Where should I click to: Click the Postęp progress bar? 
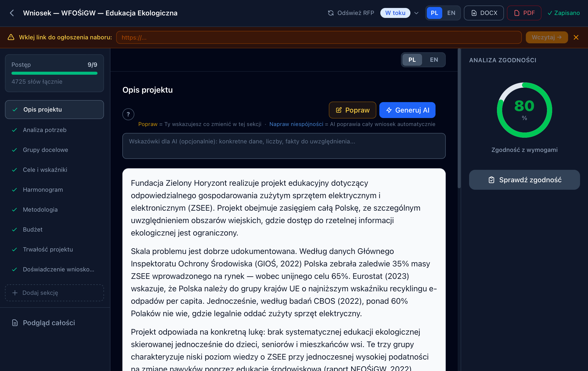[x=54, y=73]
